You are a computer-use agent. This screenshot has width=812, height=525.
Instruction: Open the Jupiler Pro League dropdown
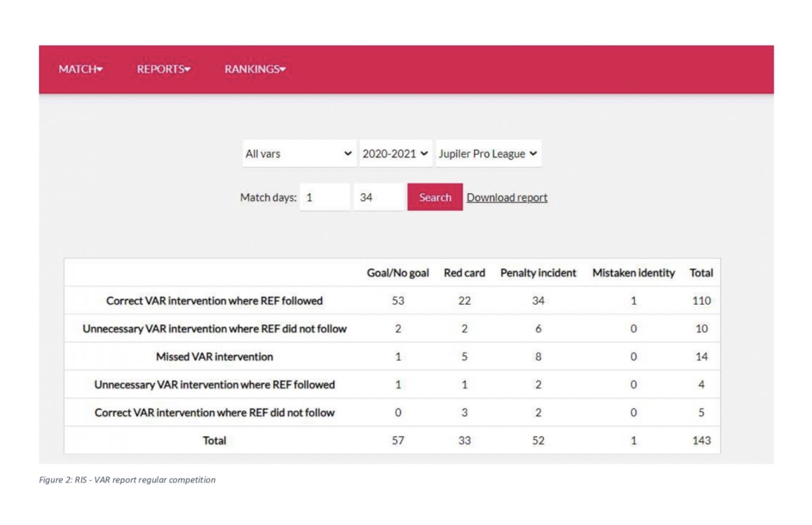click(x=488, y=153)
